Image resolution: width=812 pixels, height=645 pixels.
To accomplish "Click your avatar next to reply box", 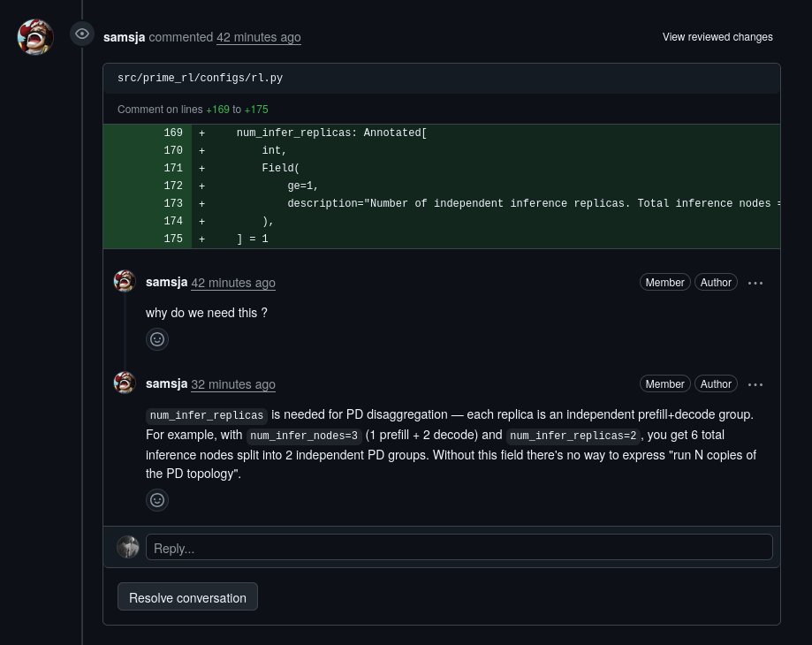I will [128, 547].
